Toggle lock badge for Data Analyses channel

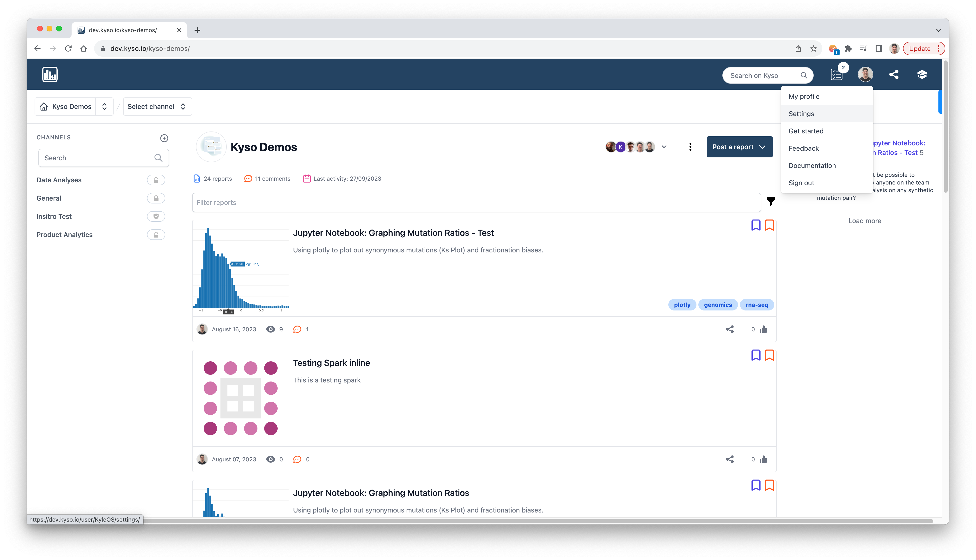coord(156,180)
